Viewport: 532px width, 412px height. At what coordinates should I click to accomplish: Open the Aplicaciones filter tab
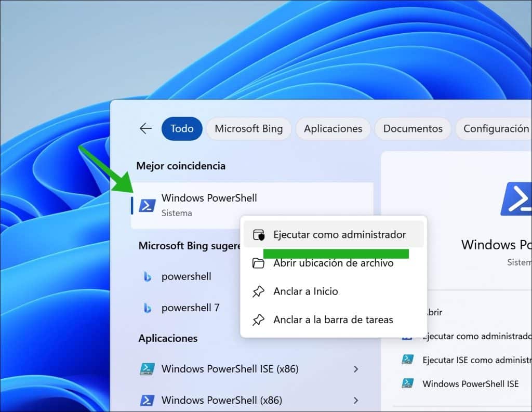[332, 129]
